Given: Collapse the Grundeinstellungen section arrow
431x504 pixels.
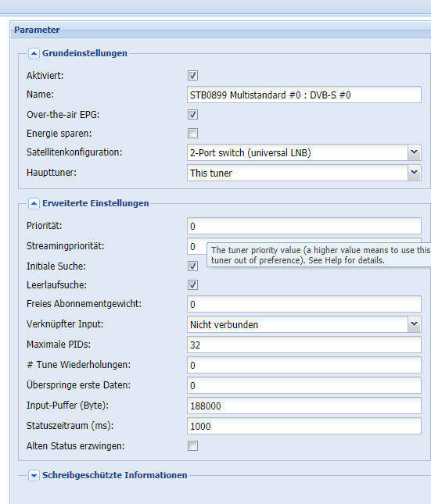Looking at the screenshot, I should click(34, 53).
